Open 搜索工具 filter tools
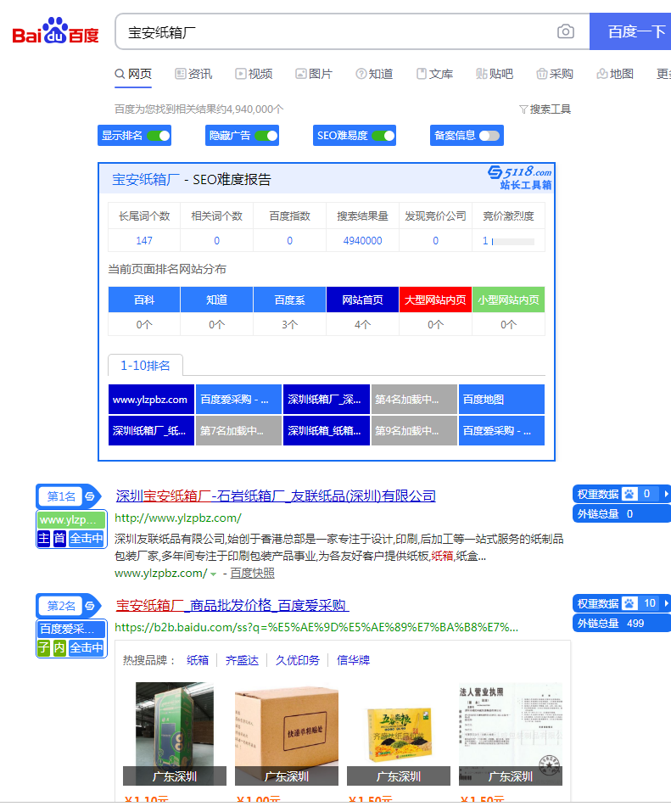This screenshot has width=671, height=812. coord(545,109)
